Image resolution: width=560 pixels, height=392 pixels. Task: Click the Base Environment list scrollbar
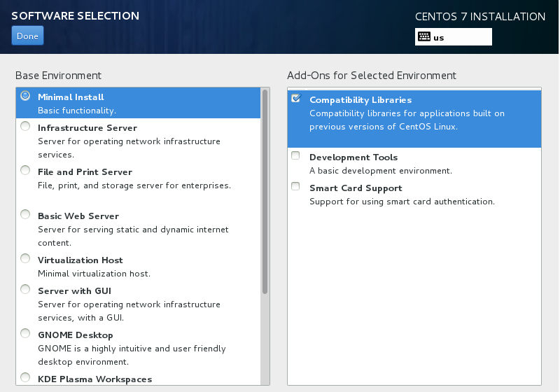[265, 190]
